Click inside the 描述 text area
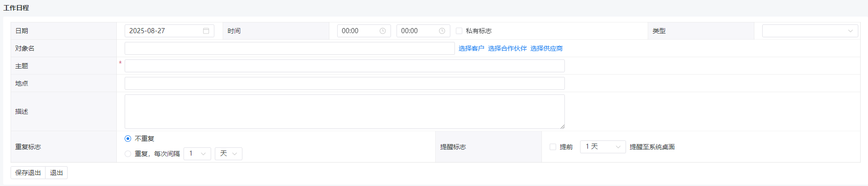The height and width of the screenshot is (186, 868). point(344,111)
